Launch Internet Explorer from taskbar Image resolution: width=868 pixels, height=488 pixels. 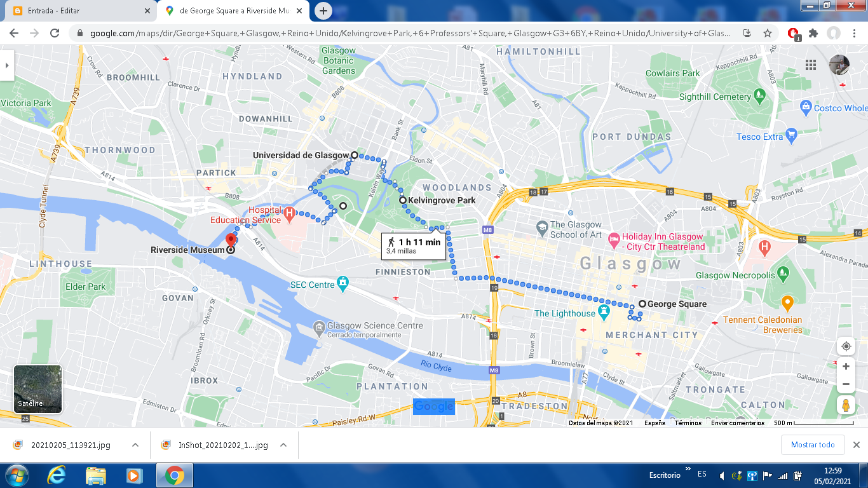pos(56,475)
